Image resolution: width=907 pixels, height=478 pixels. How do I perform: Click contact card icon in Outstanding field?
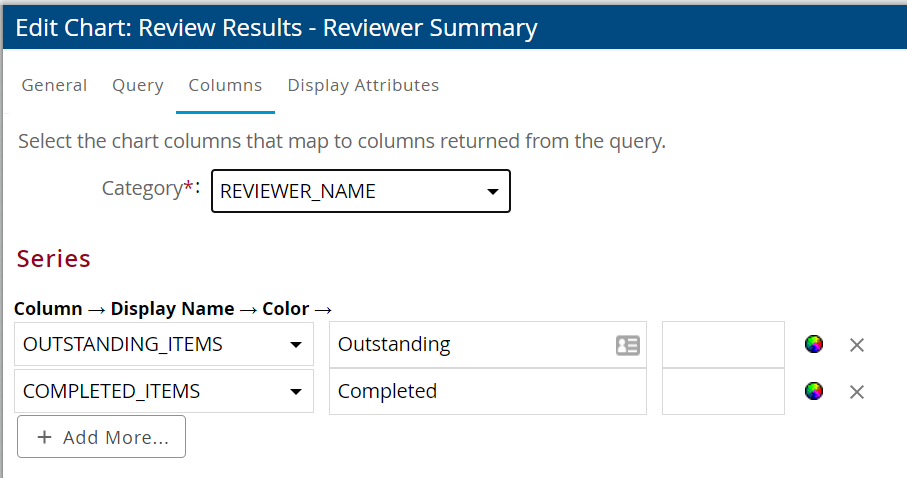click(x=627, y=345)
